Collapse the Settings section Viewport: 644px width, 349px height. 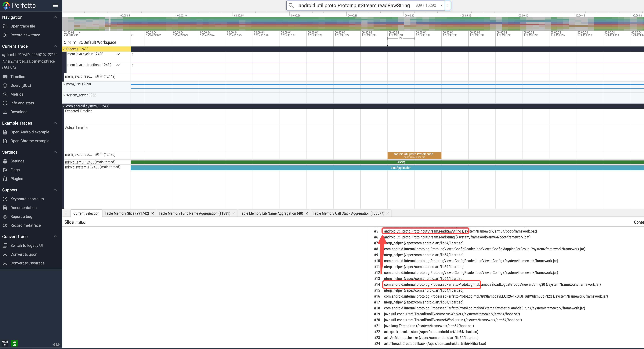[x=55, y=152]
